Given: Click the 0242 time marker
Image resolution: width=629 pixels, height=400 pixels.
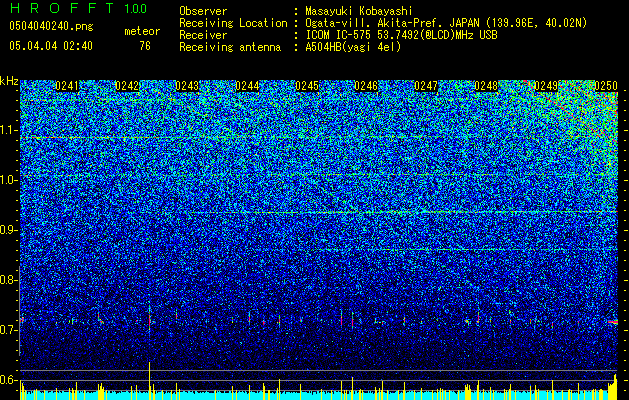Looking at the screenshot, I should point(127,86).
